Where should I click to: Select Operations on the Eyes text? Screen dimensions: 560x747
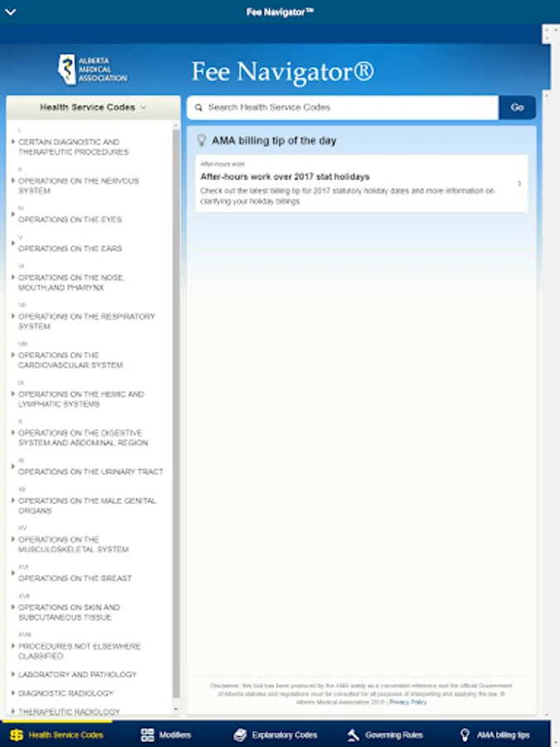point(70,220)
